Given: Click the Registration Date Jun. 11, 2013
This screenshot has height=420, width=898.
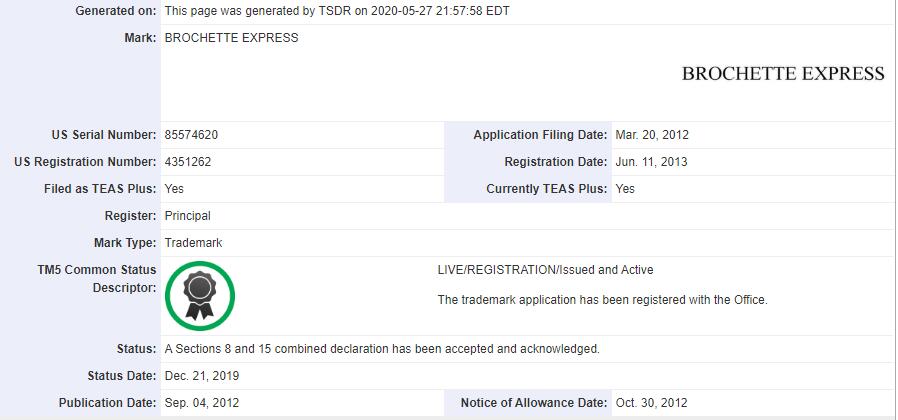Looking at the screenshot, I should [651, 162].
